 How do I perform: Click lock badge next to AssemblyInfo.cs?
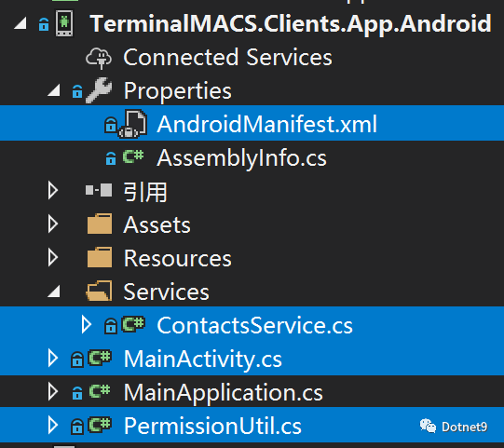pyautogui.click(x=111, y=158)
